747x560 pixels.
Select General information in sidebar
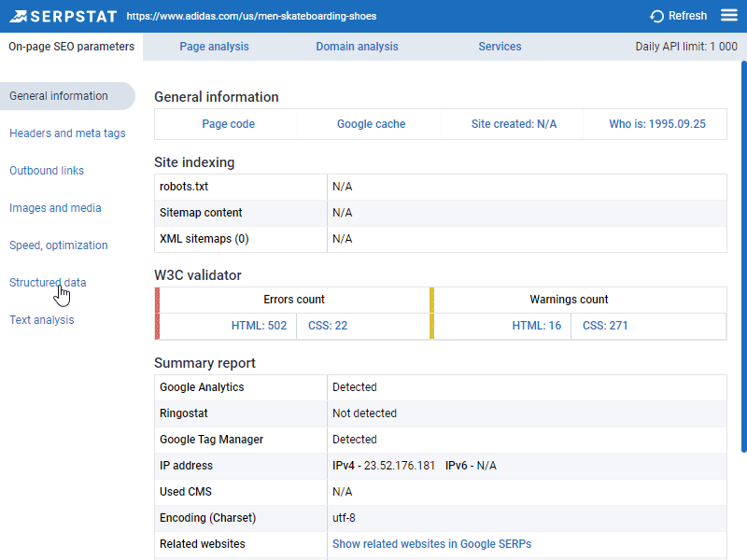click(x=67, y=96)
